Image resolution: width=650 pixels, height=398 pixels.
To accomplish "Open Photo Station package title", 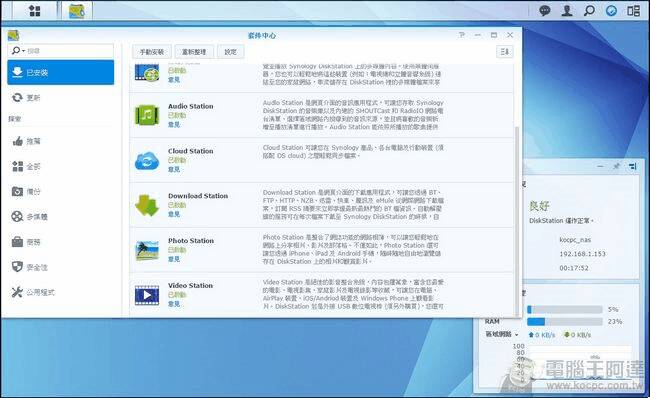I will click(191, 240).
